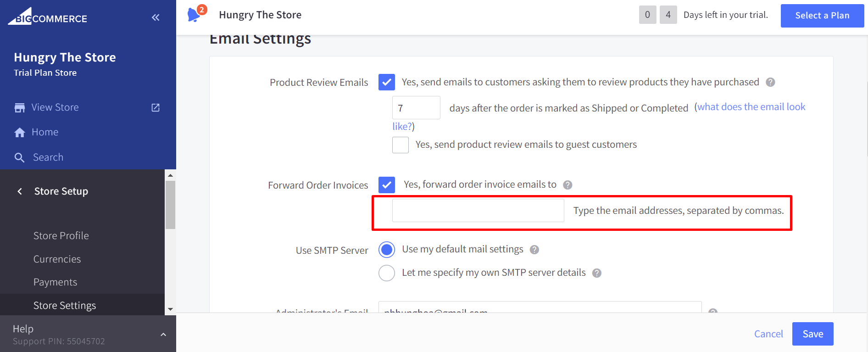Click the Search magnifier icon
This screenshot has width=868, height=352.
tap(20, 158)
